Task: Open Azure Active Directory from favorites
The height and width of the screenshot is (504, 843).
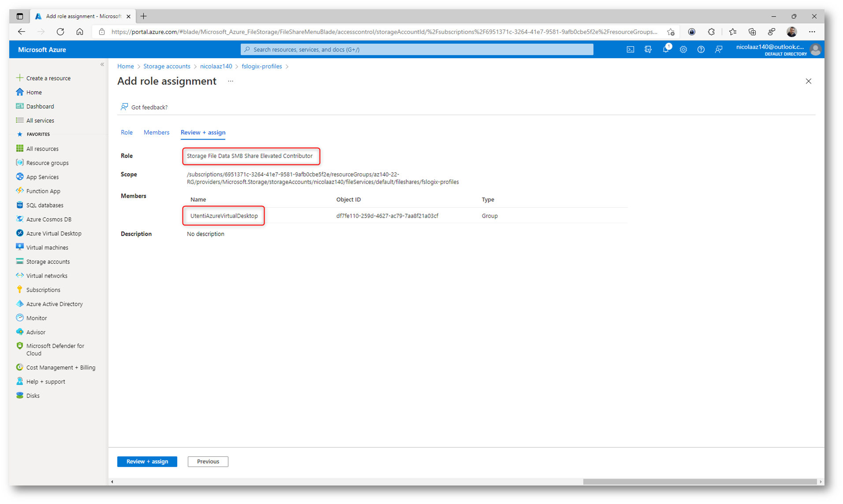Action: pos(54,304)
